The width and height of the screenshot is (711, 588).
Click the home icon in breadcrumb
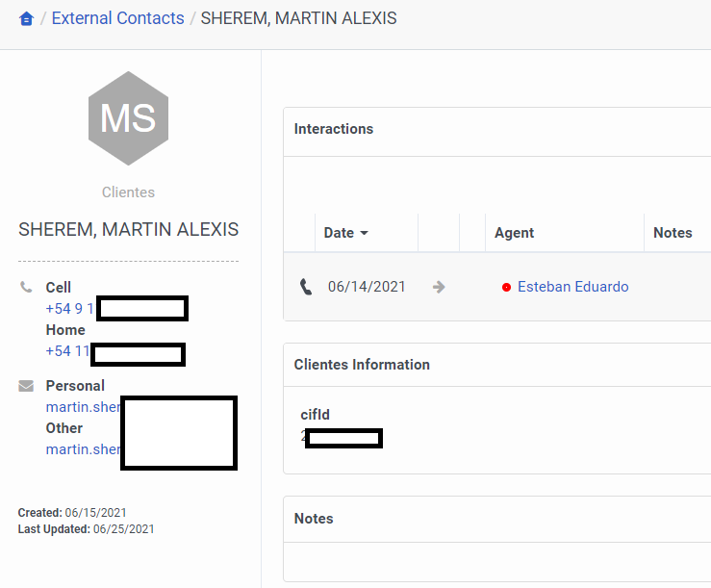(26, 19)
